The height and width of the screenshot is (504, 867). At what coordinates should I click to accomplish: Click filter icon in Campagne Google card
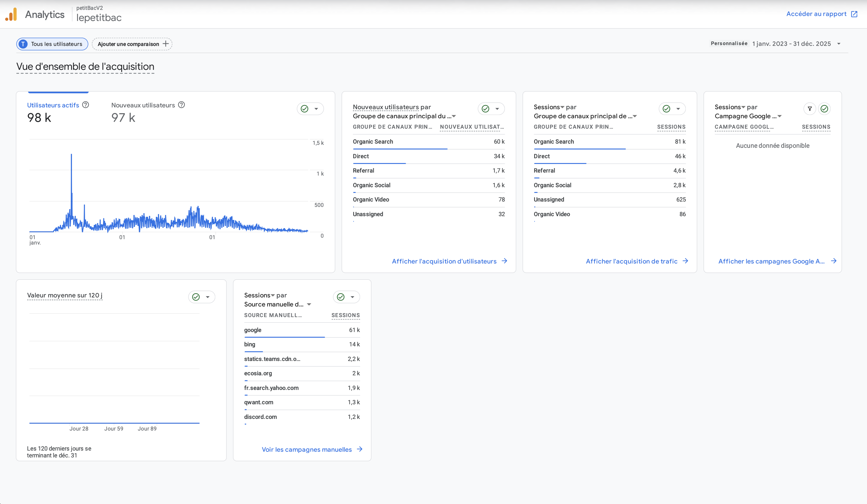(x=810, y=109)
